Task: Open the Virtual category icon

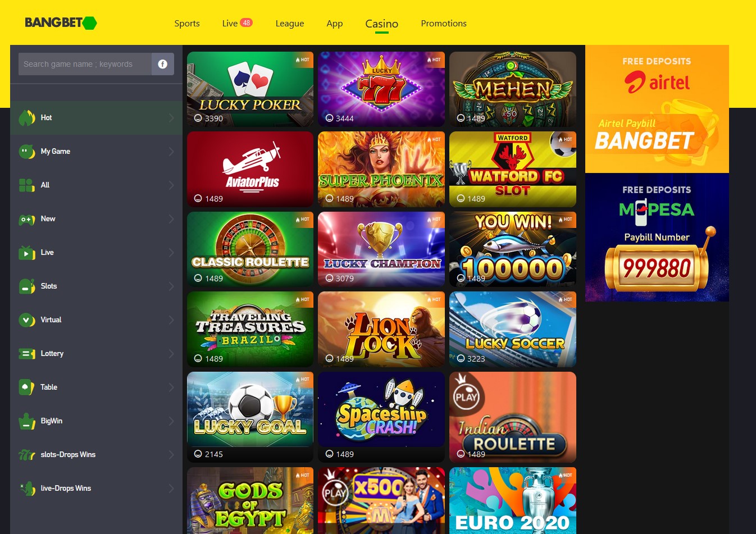Action: pyautogui.click(x=27, y=320)
